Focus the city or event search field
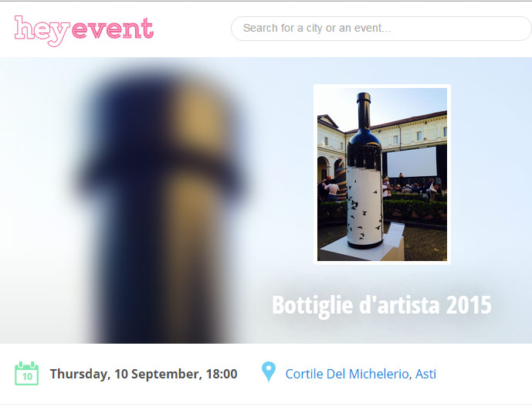Screen dimensions: 532x407 381,28
